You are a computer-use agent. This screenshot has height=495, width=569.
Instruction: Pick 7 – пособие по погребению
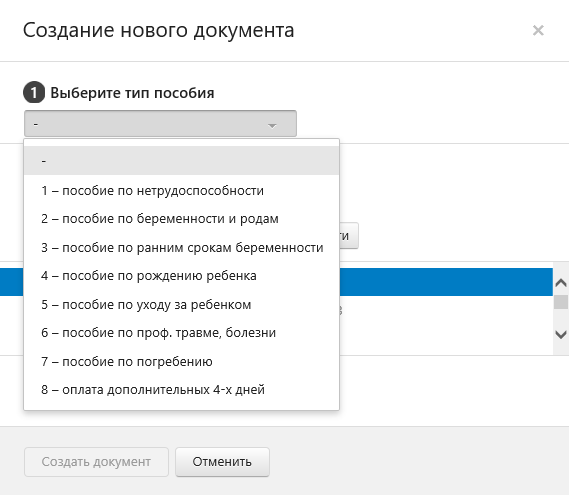pos(181,361)
